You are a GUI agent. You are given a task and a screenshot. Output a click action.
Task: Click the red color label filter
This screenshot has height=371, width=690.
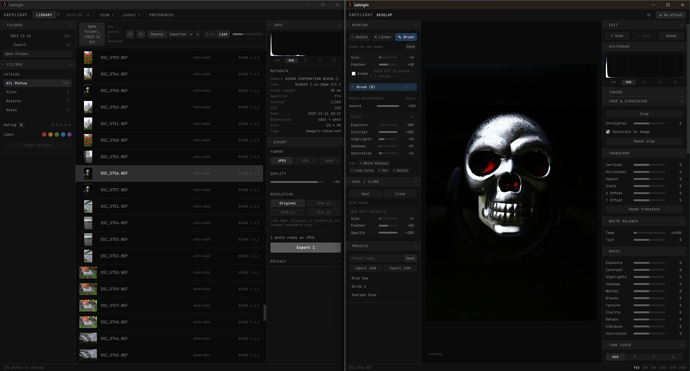pos(44,134)
